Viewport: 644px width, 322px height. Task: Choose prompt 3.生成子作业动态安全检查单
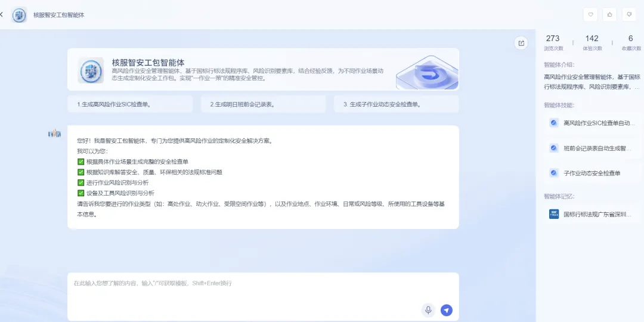pyautogui.click(x=397, y=104)
